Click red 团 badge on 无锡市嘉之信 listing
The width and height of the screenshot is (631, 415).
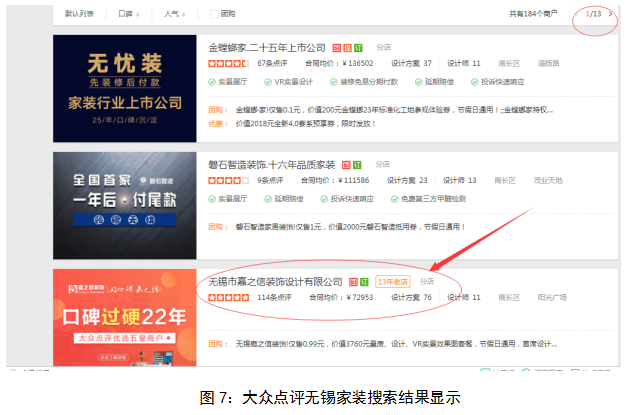pyautogui.click(x=353, y=282)
